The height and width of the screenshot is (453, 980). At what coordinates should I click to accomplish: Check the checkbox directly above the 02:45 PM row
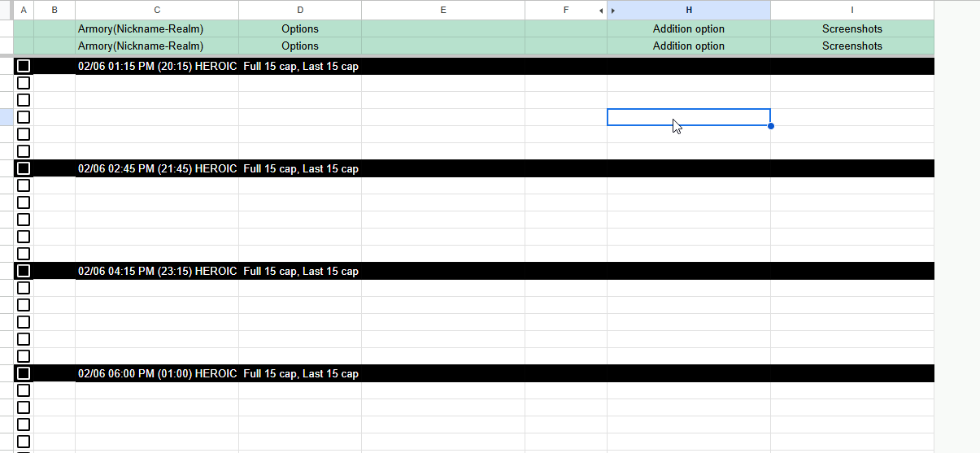coord(24,151)
